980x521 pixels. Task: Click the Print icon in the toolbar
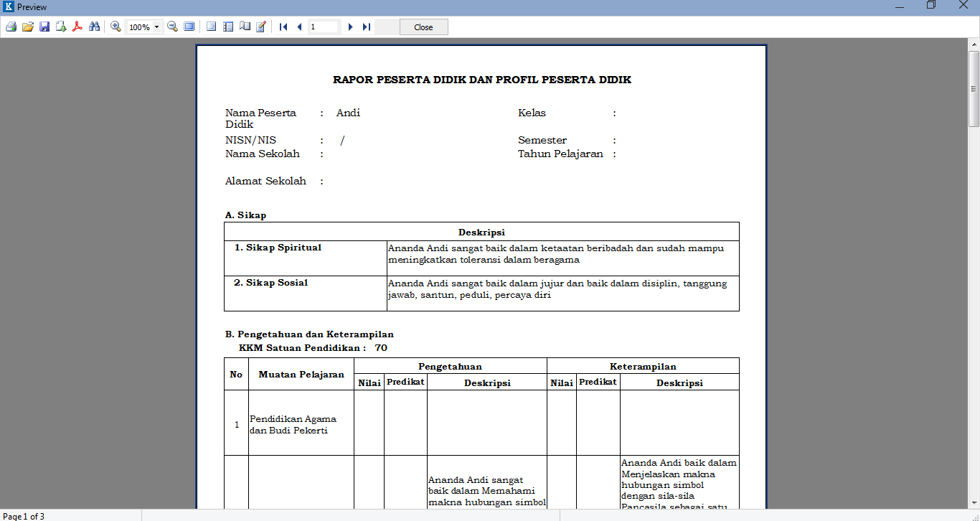coord(11,27)
